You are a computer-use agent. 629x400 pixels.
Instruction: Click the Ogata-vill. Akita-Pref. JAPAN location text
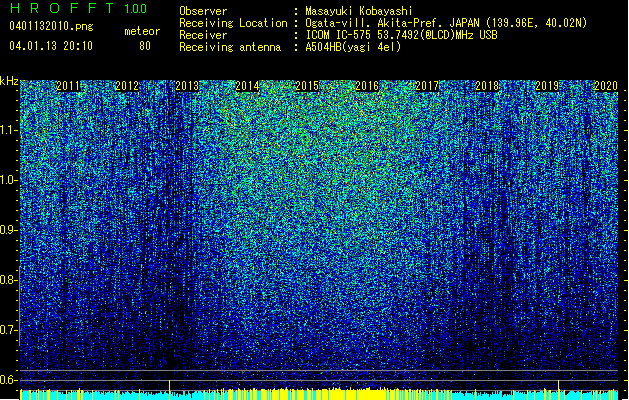coord(446,23)
